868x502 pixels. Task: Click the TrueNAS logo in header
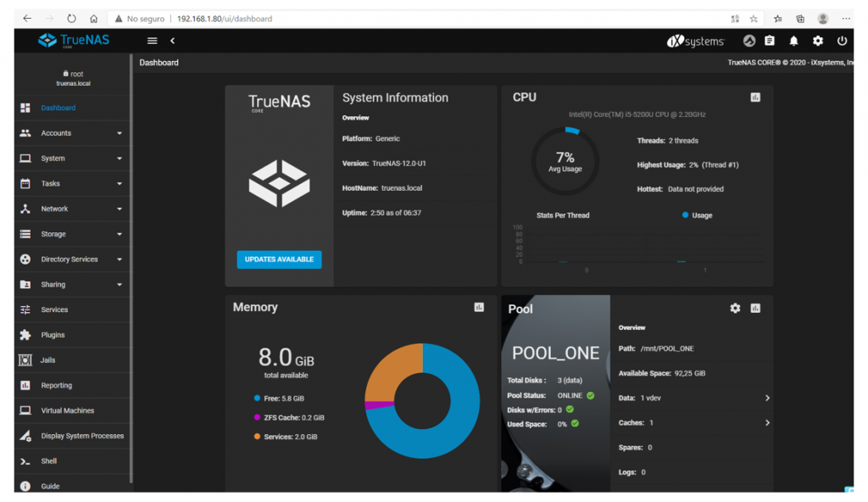click(x=73, y=41)
